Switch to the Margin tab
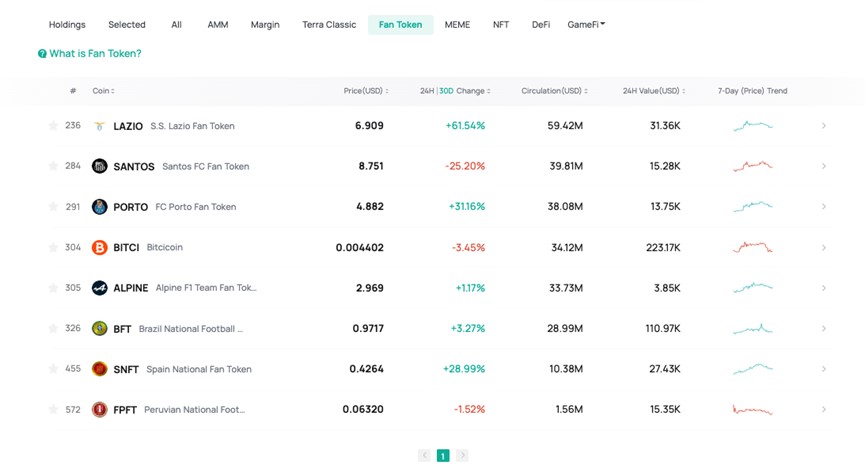Viewport: 865px width, 473px height. pos(265,24)
